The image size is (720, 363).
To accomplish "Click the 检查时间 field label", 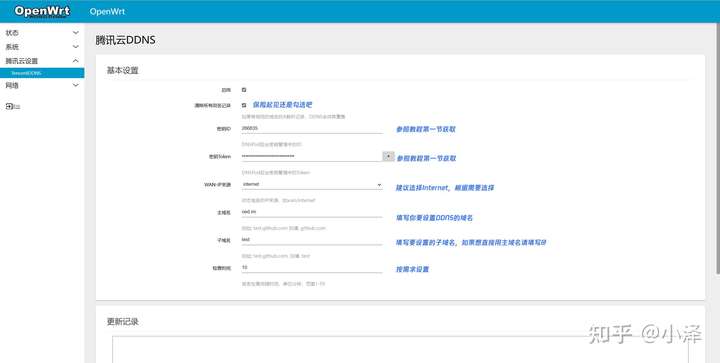I will pos(222,268).
